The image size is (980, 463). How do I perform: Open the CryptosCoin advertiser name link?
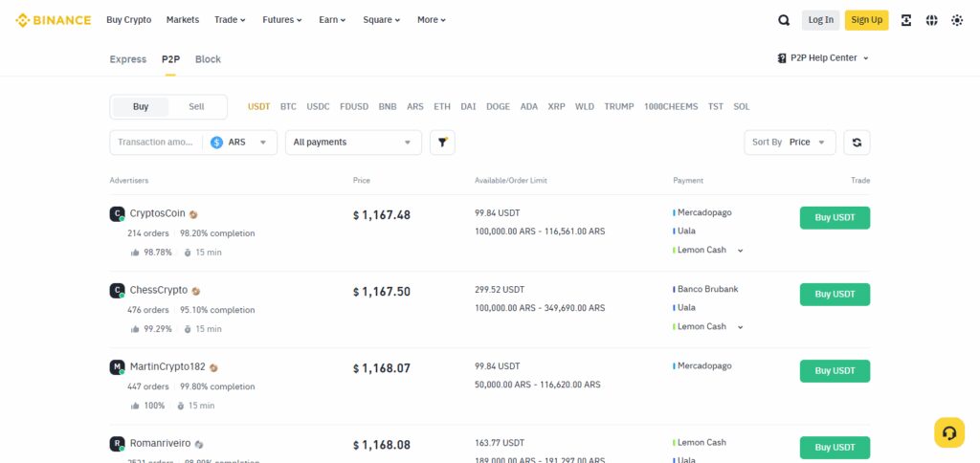click(158, 213)
